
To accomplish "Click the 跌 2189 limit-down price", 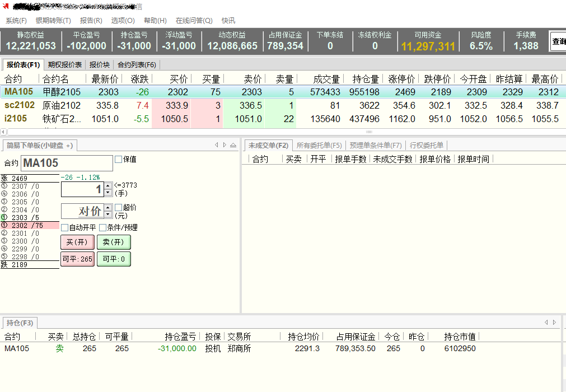I will [30, 265].
